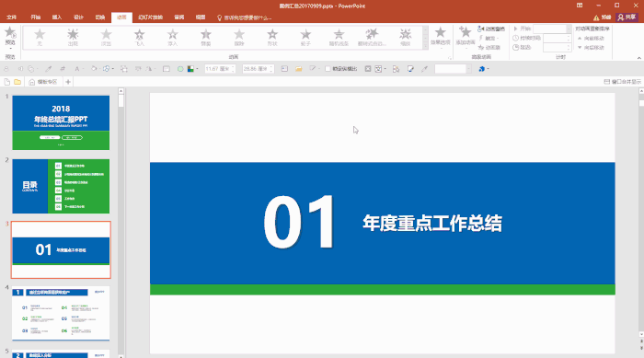The width and height of the screenshot is (644, 358).
Task: Click the new document icon in tab bar
Action: (x=7, y=82)
